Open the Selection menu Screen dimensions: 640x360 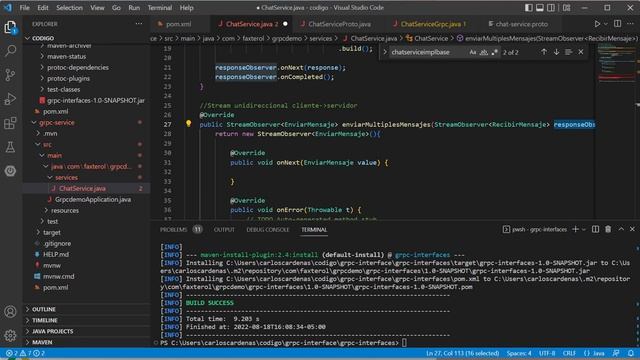pyautogui.click(x=69, y=8)
